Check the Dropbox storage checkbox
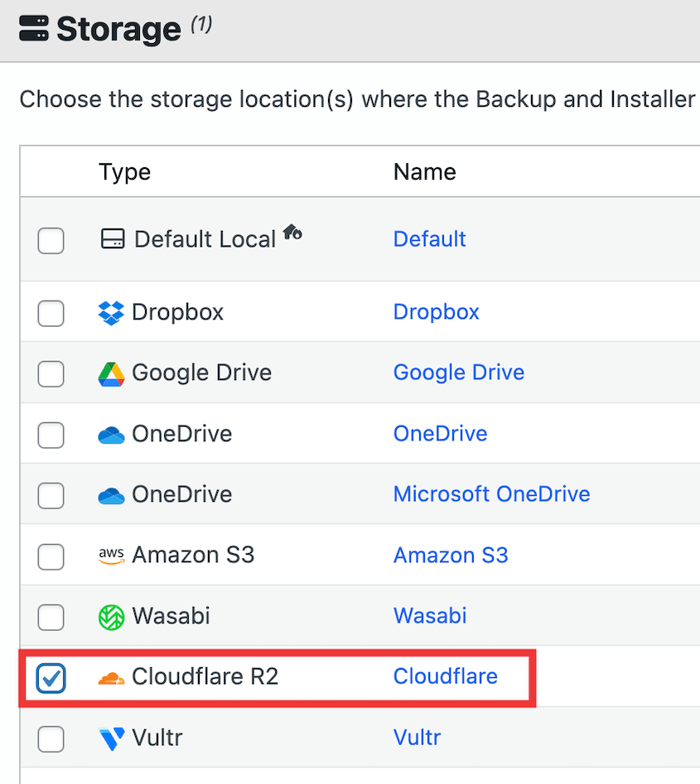 click(x=51, y=314)
